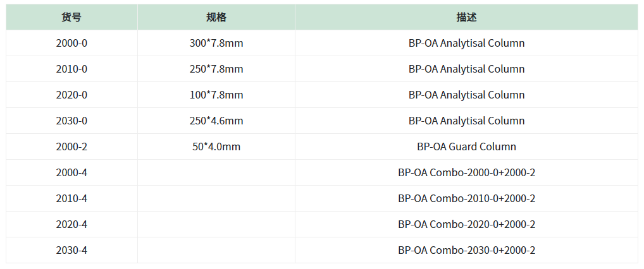Viewport: 644px width, 269px height.
Task: Click the BP-OA Guard Column description
Action: point(467,146)
